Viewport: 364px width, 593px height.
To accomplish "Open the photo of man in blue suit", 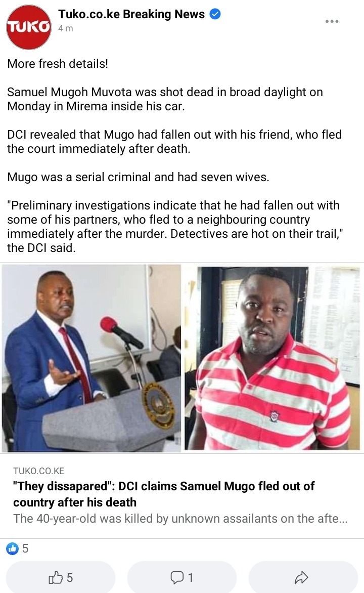I will pyautogui.click(x=91, y=358).
